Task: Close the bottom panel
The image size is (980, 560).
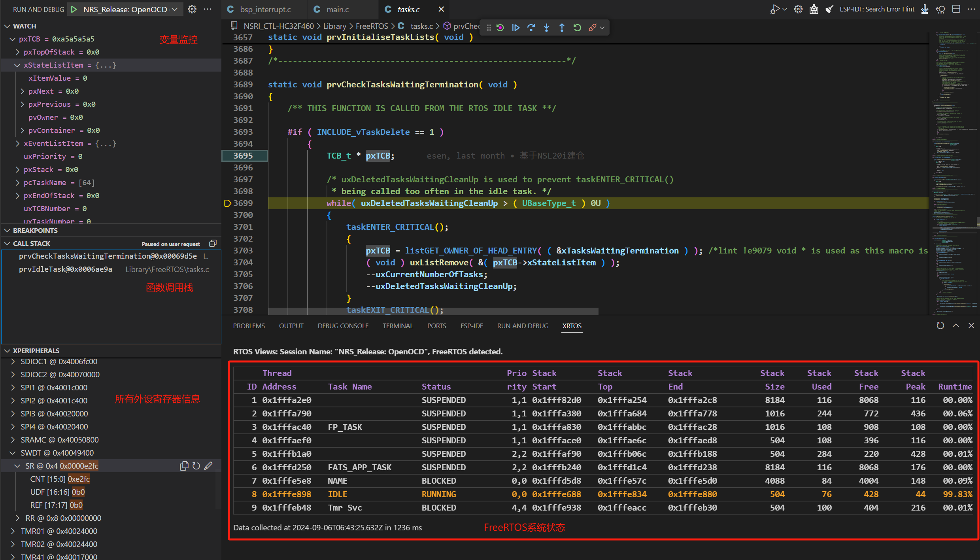Action: [x=971, y=325]
